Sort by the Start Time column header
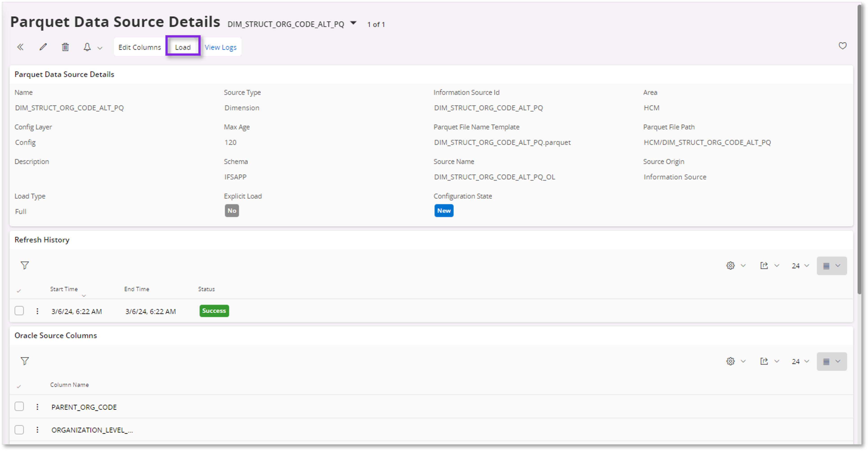 64,289
